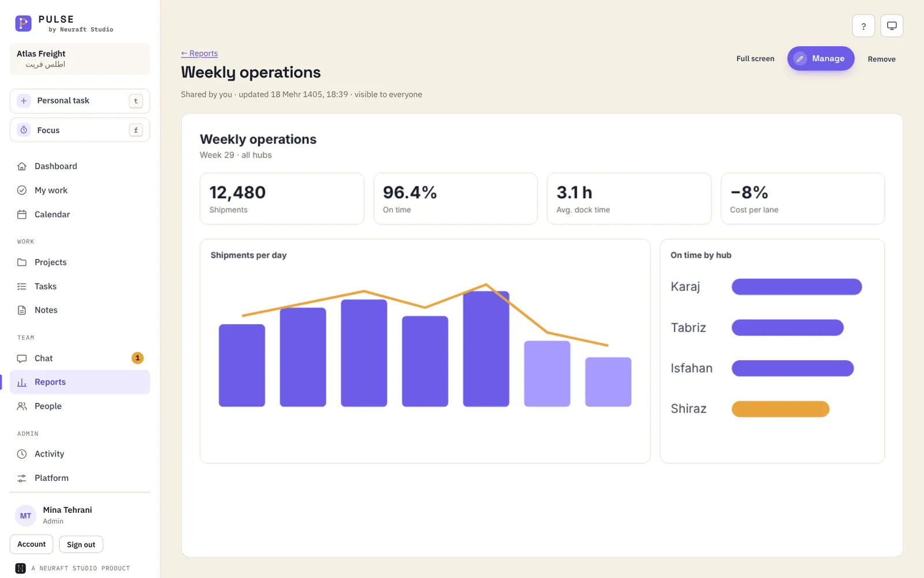Click the t shortcut key badge
Image resolution: width=924 pixels, height=578 pixels.
click(x=136, y=101)
